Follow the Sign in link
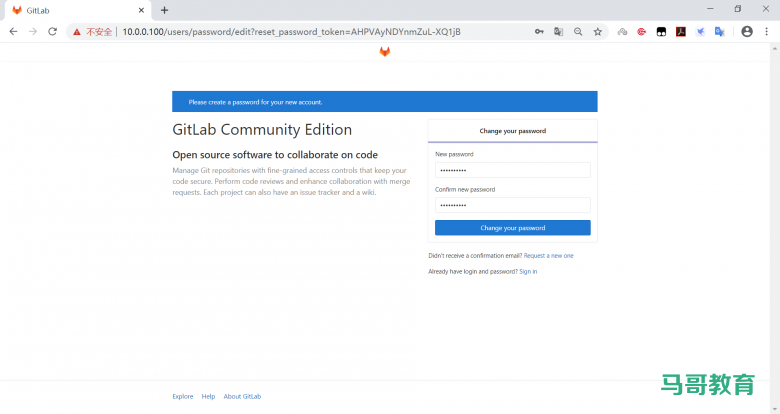The height and width of the screenshot is (414, 780). coord(528,272)
